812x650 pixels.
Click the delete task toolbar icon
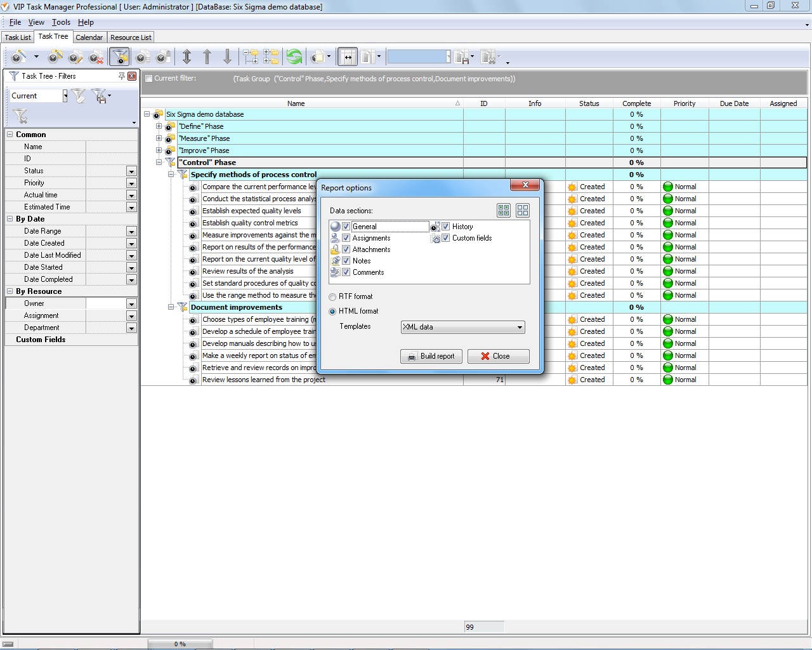click(x=96, y=58)
